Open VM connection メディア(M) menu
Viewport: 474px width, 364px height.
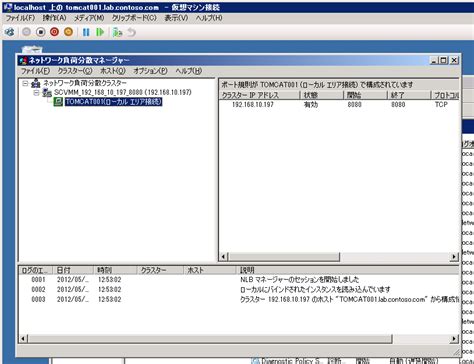(89, 18)
